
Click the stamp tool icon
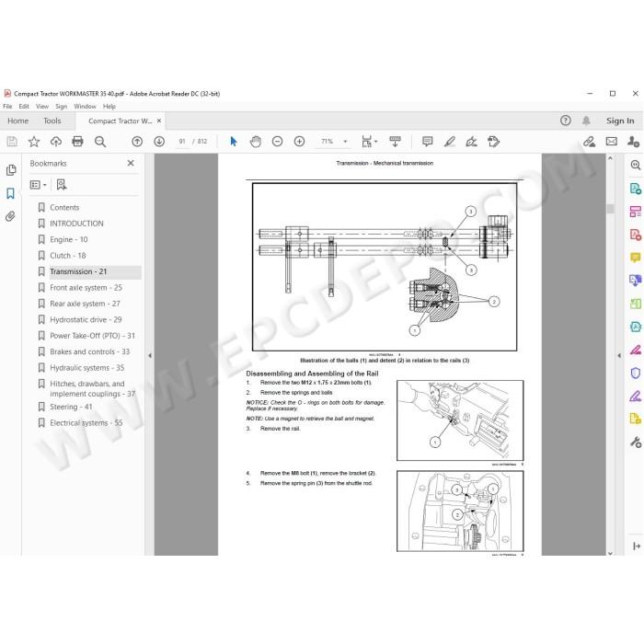(x=494, y=142)
